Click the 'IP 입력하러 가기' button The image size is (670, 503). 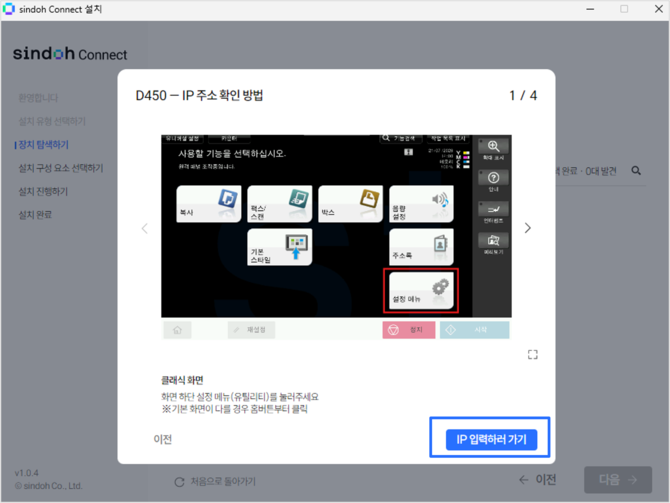coord(491,439)
